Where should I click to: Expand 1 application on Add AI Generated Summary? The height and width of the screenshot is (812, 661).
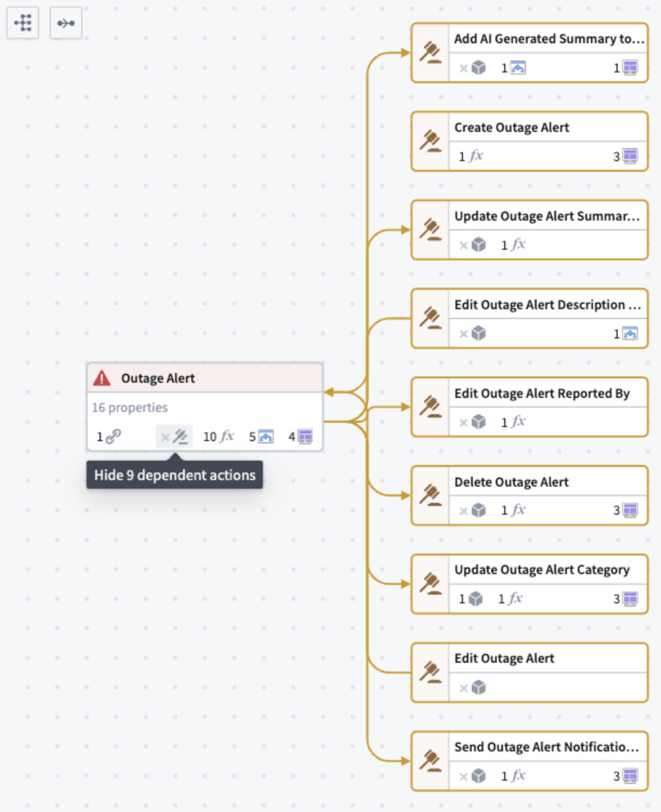coord(626,68)
